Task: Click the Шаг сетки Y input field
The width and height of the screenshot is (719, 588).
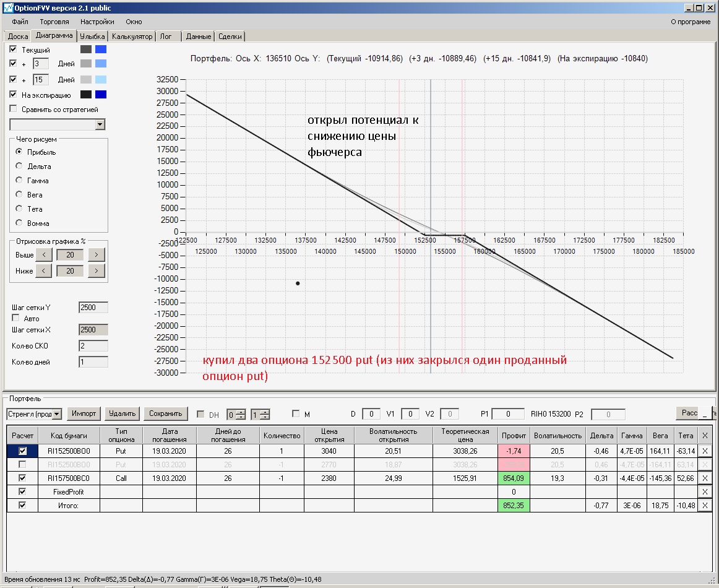Action: pos(93,307)
